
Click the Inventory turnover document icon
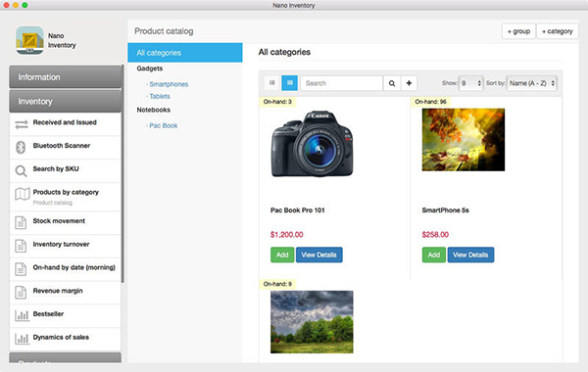pyautogui.click(x=21, y=246)
